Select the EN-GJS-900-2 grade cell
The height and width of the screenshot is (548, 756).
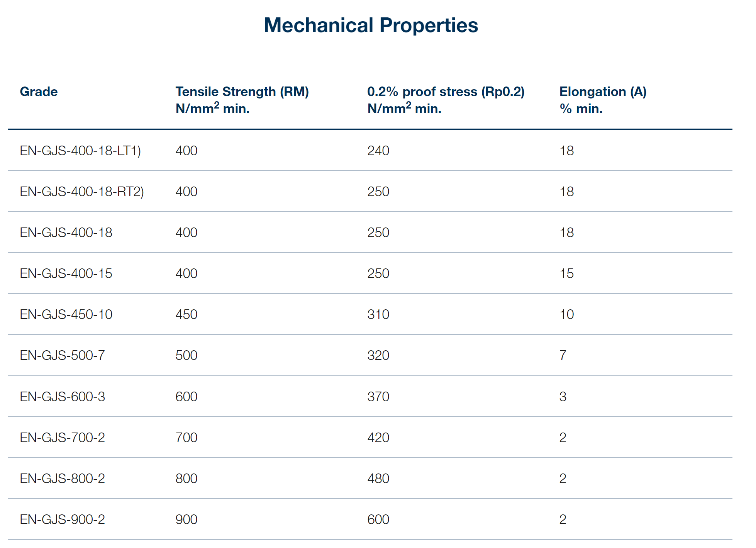62,519
